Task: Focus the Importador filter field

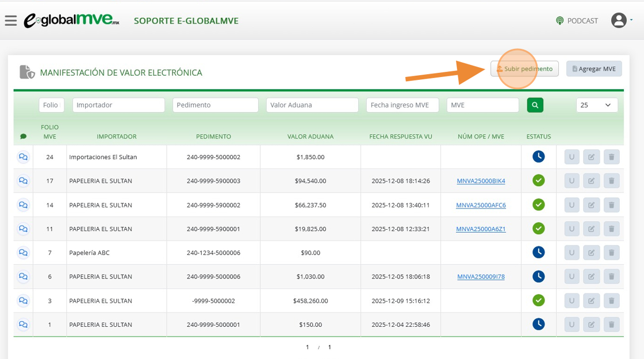Action: (118, 105)
